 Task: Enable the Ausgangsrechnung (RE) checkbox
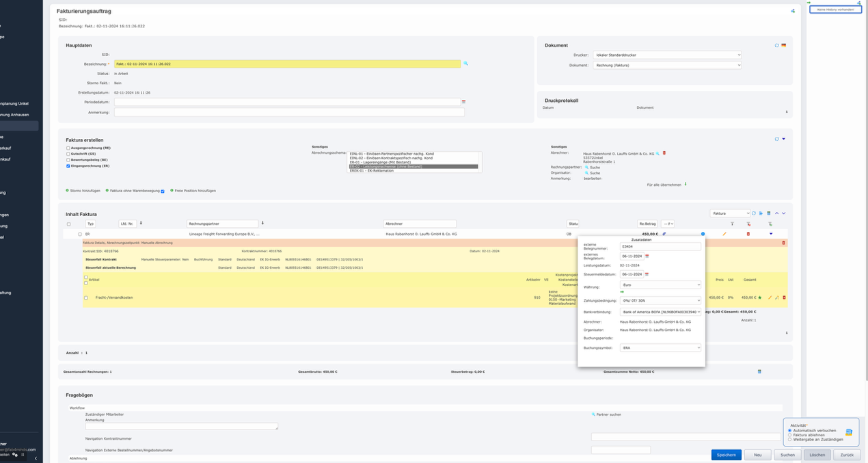[x=68, y=148]
